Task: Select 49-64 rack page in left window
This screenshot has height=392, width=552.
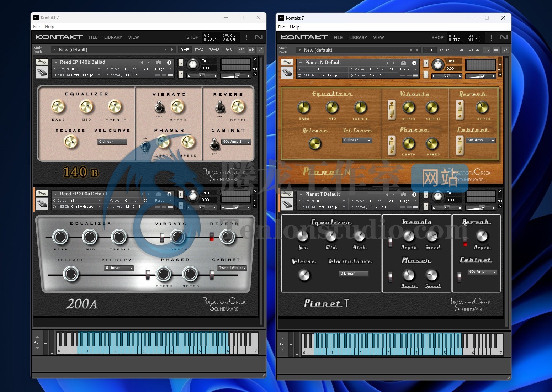Action: [229, 50]
